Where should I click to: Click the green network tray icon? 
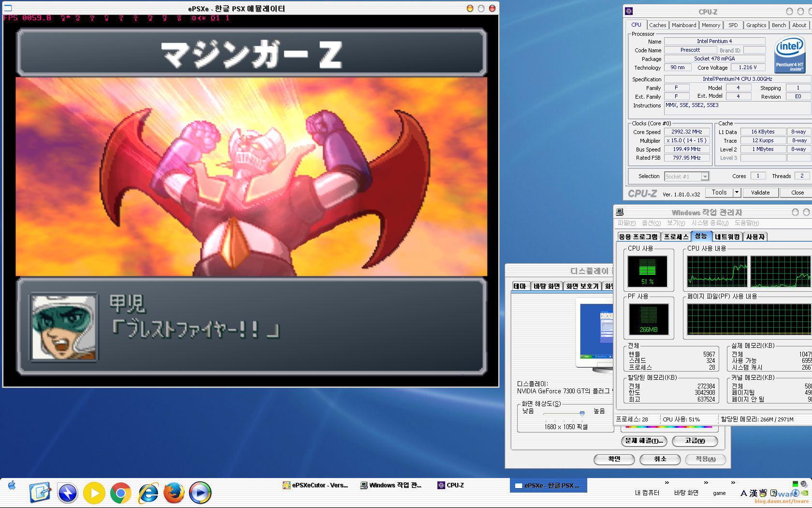tap(796, 483)
